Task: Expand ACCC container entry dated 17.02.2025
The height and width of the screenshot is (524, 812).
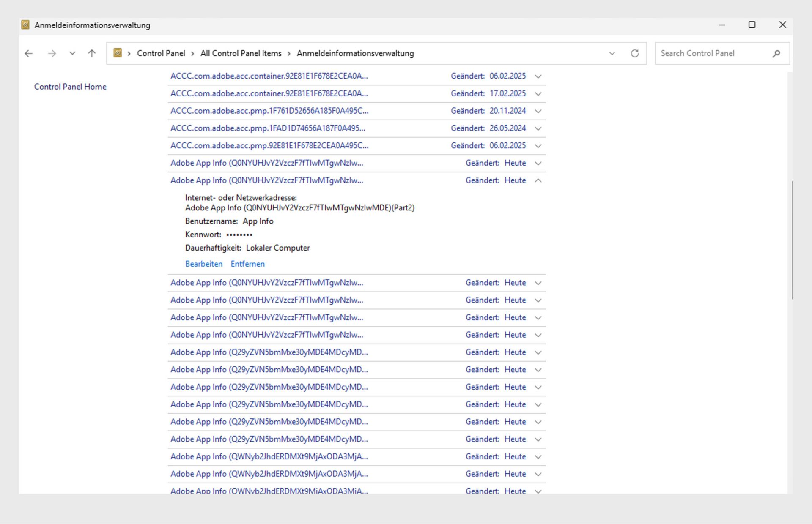Action: point(538,94)
